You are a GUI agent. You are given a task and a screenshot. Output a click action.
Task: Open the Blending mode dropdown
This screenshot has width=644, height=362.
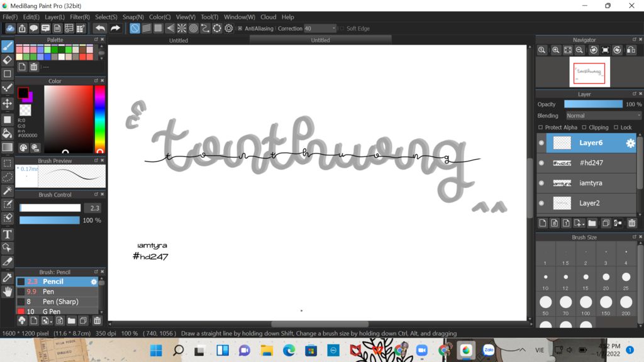[603, 116]
